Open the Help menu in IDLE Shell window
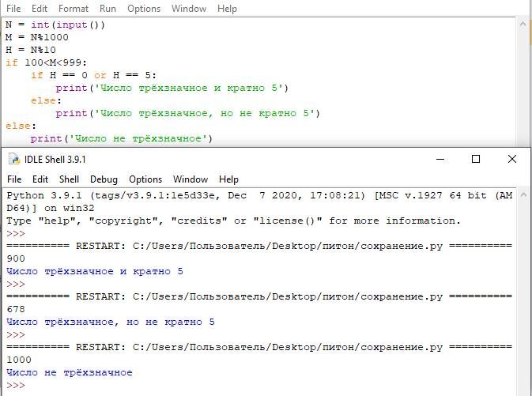The image size is (532, 396). pos(228,179)
